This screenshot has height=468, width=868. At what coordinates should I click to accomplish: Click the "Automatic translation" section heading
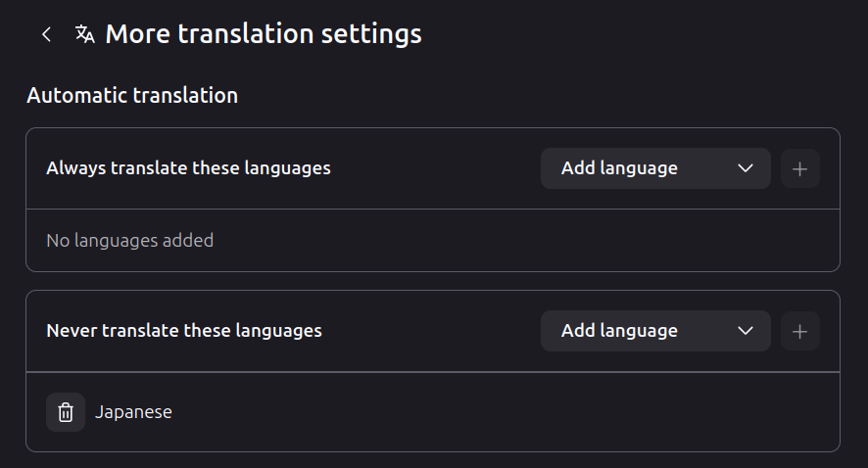pos(132,96)
